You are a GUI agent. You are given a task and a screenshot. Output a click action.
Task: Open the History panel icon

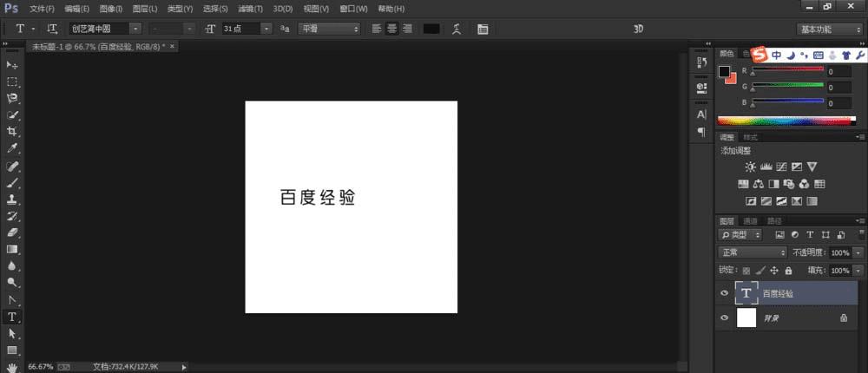(x=701, y=63)
